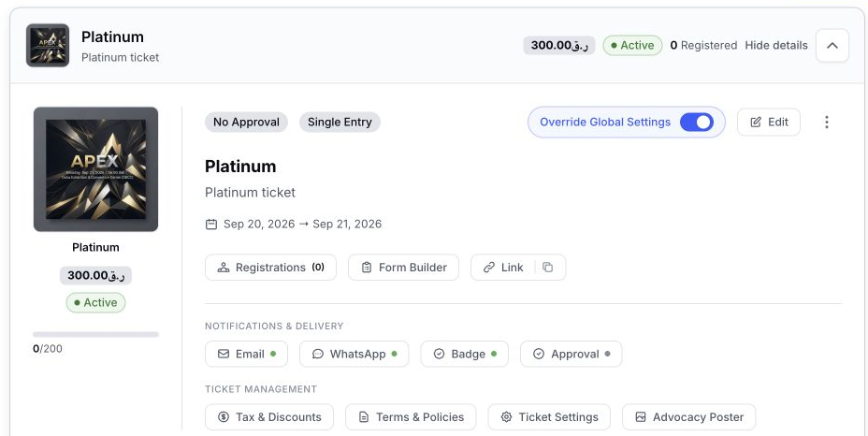Screen dimensions: 868x436
Task: Open Ticket Settings with gear icon
Action: pyautogui.click(x=549, y=417)
